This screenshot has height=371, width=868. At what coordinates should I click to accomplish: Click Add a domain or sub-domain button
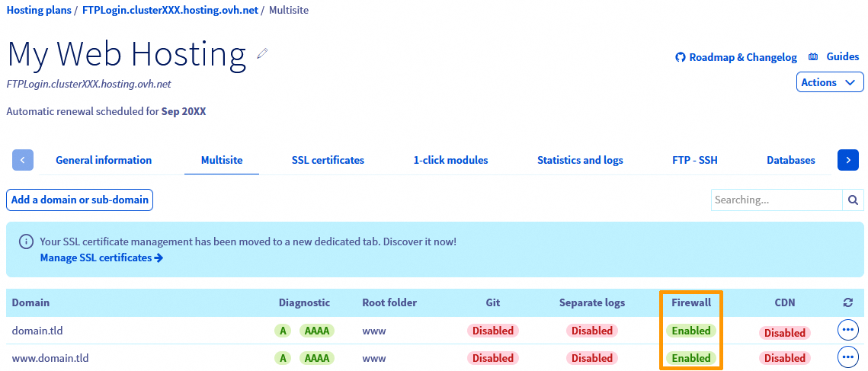(x=80, y=200)
